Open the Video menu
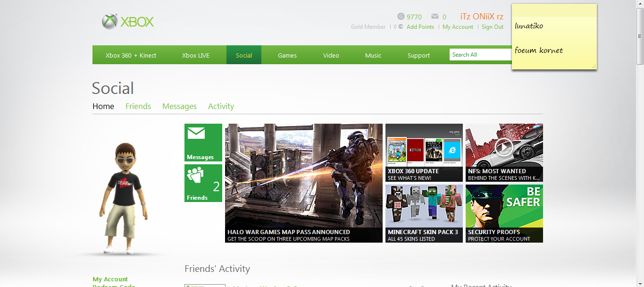644x287 pixels. point(331,55)
